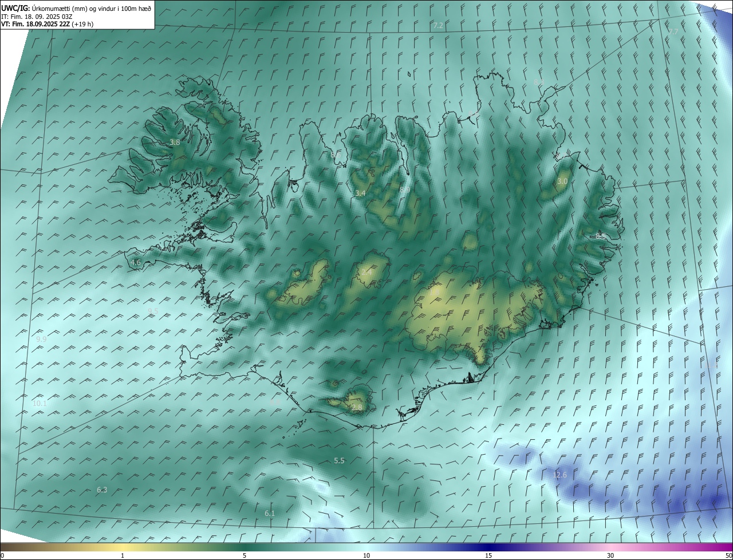The image size is (733, 560).
Task: Click the 10.1 value in the southwest sea
Action: pyautogui.click(x=40, y=404)
